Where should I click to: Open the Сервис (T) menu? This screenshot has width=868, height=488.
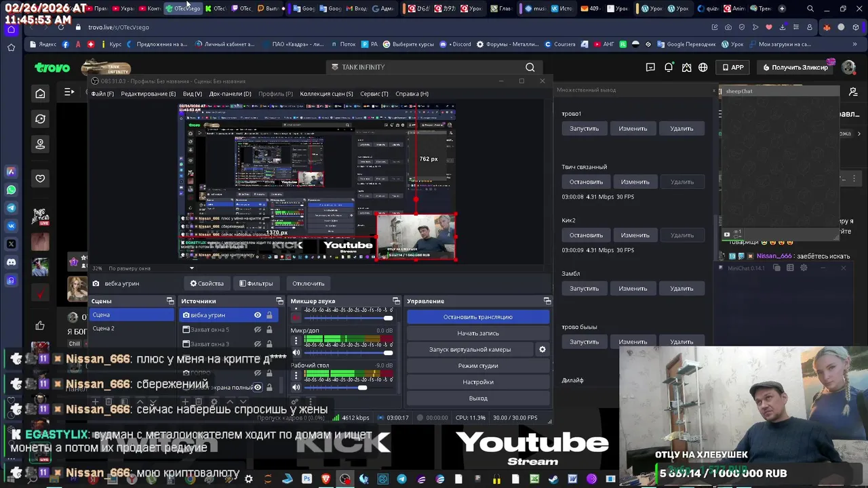[x=374, y=94]
